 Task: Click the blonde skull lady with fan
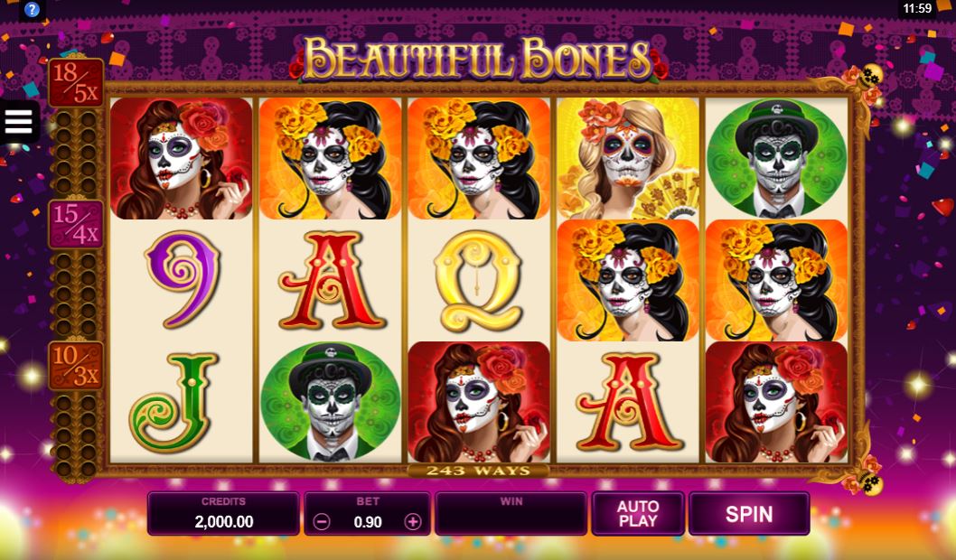pos(628,158)
